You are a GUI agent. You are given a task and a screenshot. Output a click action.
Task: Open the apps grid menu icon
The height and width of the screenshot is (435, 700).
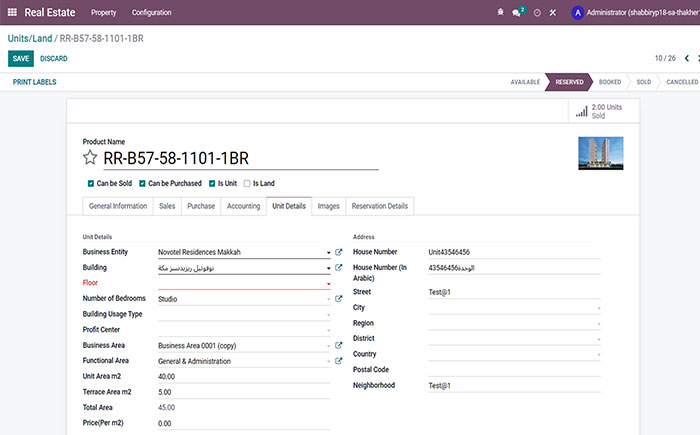(x=12, y=13)
